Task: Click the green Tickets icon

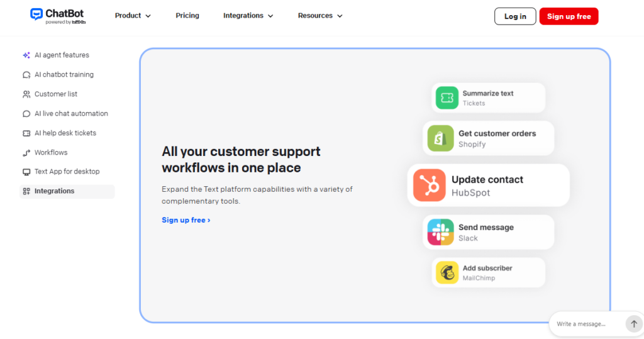Action: tap(447, 97)
